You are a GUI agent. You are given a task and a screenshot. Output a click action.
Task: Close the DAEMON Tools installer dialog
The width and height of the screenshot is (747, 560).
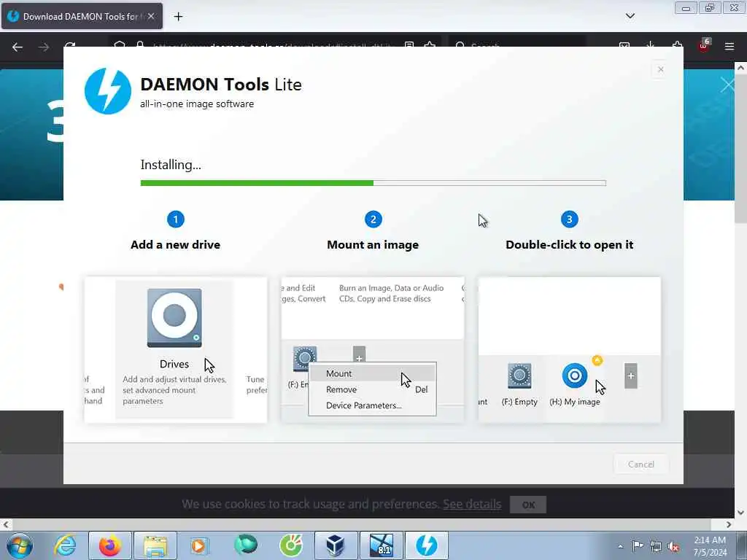tap(660, 69)
